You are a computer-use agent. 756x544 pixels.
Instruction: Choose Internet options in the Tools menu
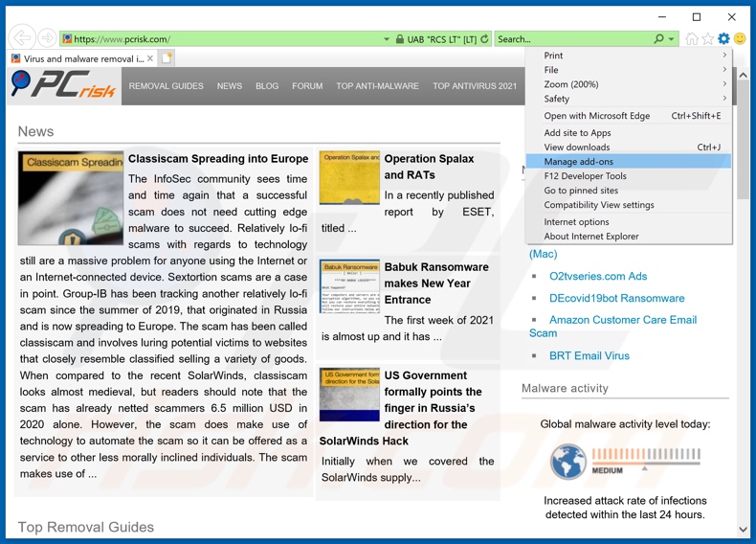(x=576, y=222)
